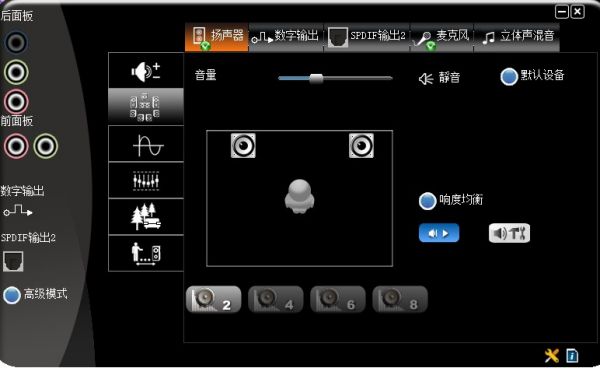Test the front left speaker icon

[x=243, y=145]
